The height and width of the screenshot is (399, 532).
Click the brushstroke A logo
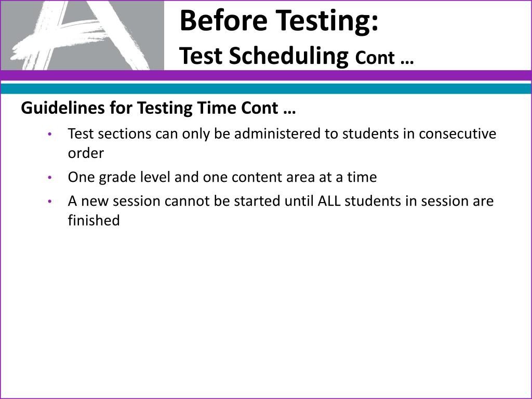pyautogui.click(x=79, y=35)
